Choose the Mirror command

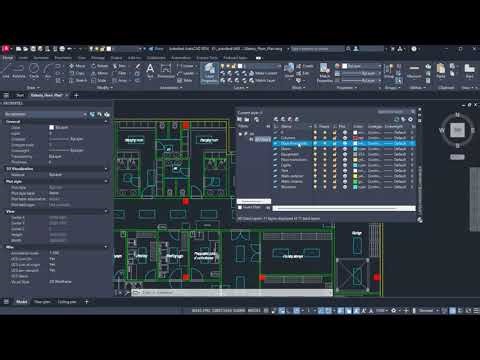[100, 73]
